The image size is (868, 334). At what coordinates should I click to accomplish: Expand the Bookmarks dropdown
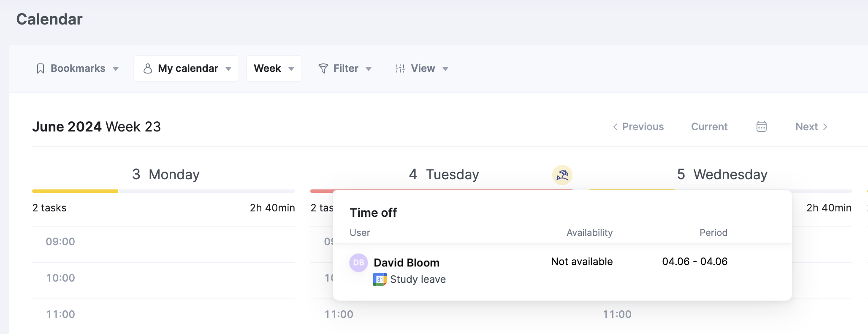pos(78,68)
